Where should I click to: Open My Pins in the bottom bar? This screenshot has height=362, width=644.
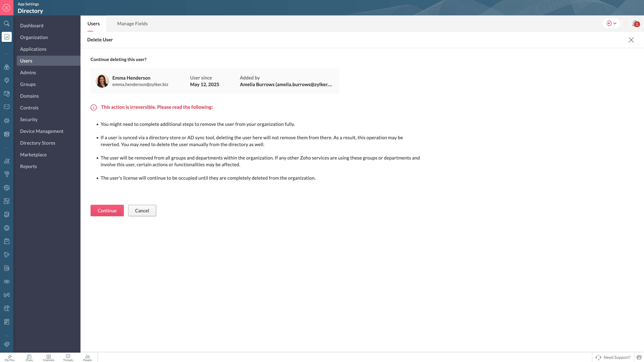click(10, 358)
